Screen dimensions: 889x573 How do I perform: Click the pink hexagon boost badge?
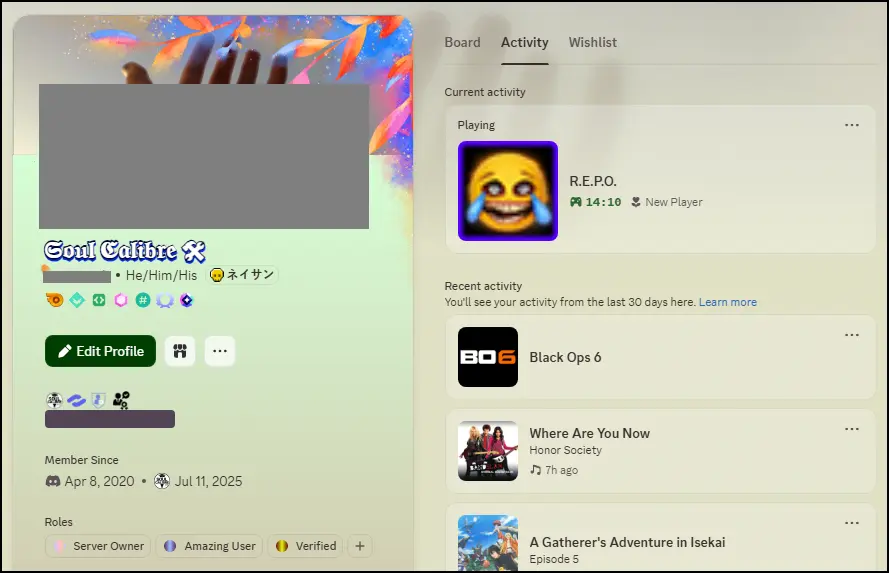tap(121, 300)
